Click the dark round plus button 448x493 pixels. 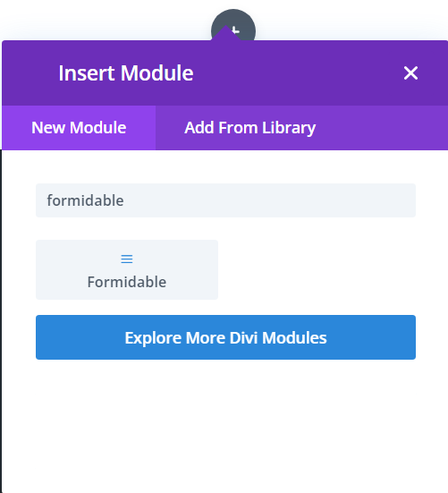(x=233, y=24)
